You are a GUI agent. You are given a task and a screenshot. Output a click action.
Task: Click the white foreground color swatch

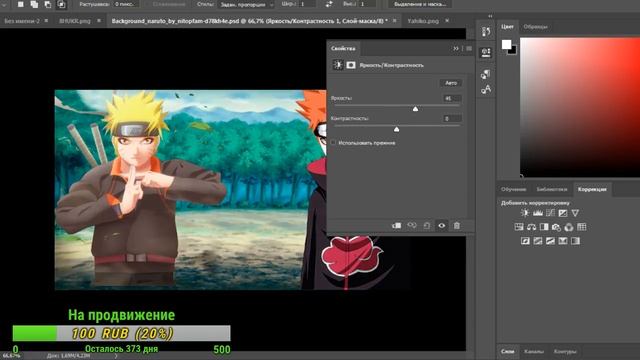tap(506, 44)
